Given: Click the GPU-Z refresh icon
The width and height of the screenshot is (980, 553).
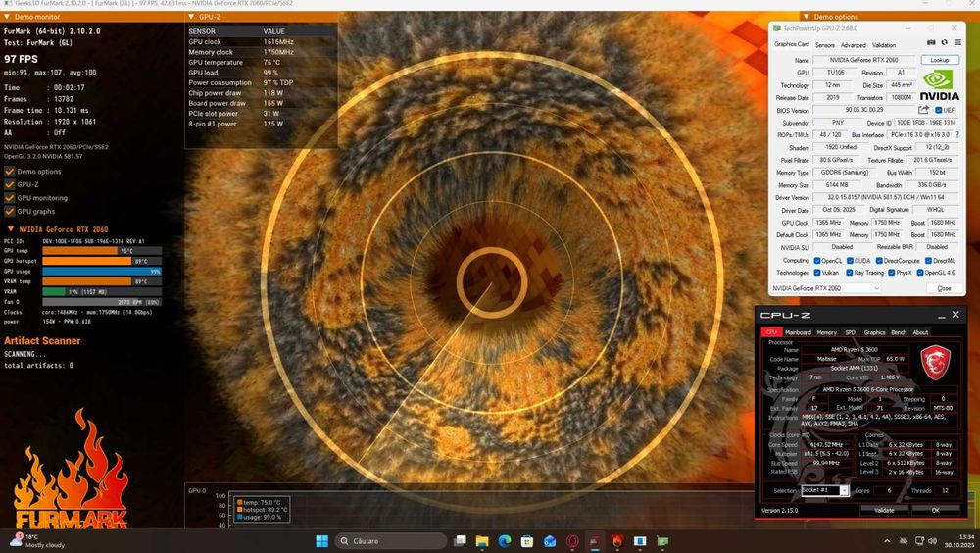Looking at the screenshot, I should pos(945,42).
